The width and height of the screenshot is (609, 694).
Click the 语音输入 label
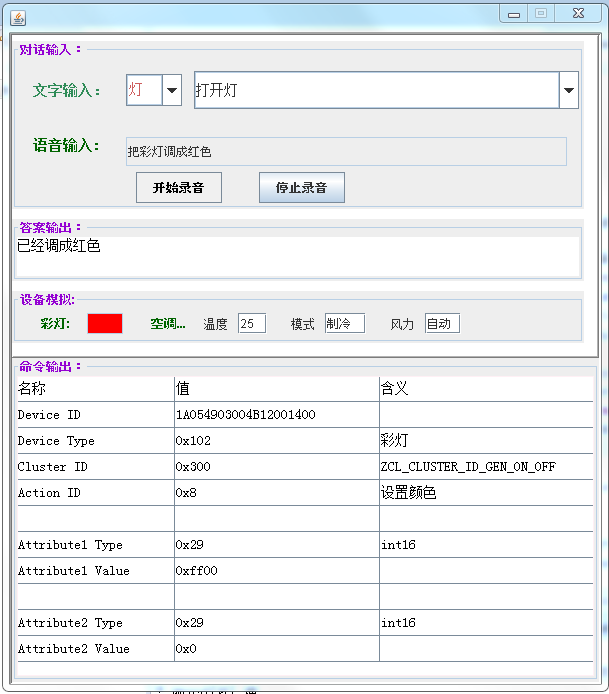(x=66, y=145)
